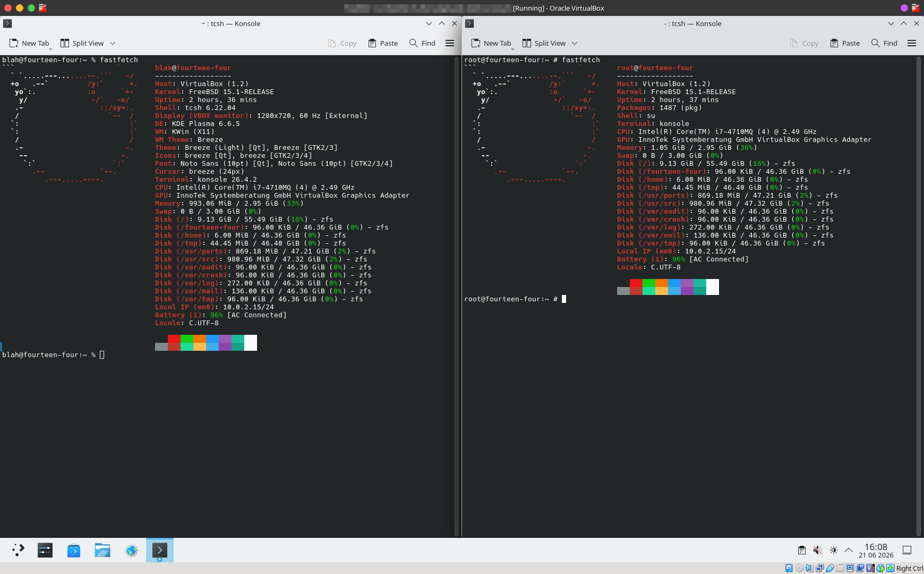
Task: Click VirtualBox recording status indicator
Action: click(x=860, y=568)
